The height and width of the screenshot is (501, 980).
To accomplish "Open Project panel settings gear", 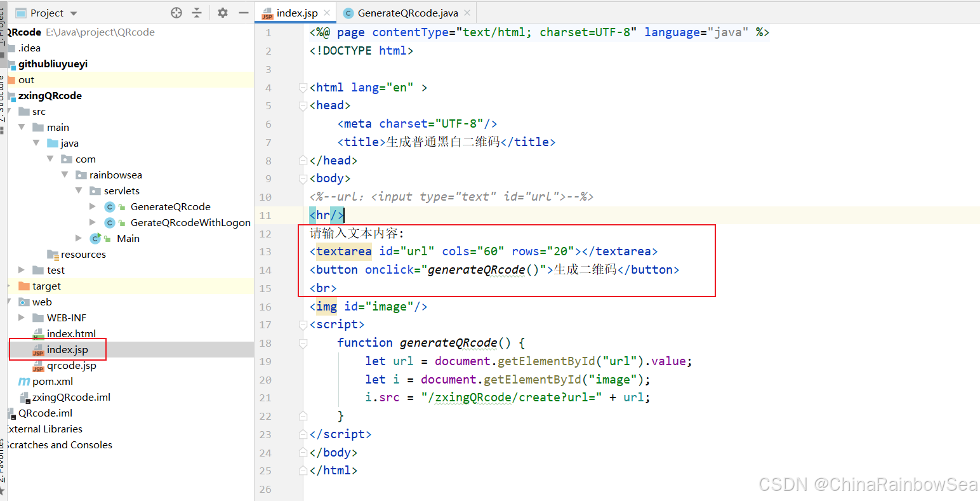I will click(x=223, y=13).
